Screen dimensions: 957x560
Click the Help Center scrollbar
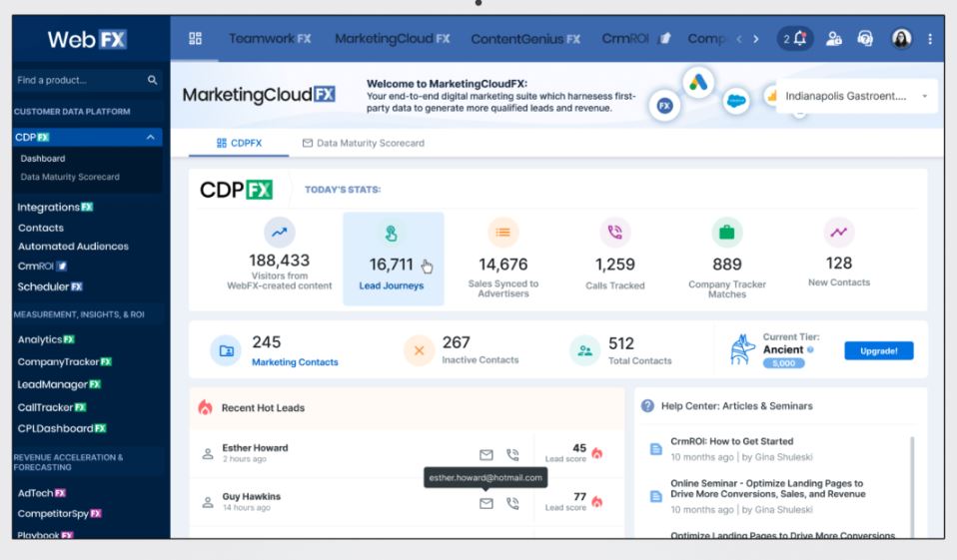click(x=912, y=485)
